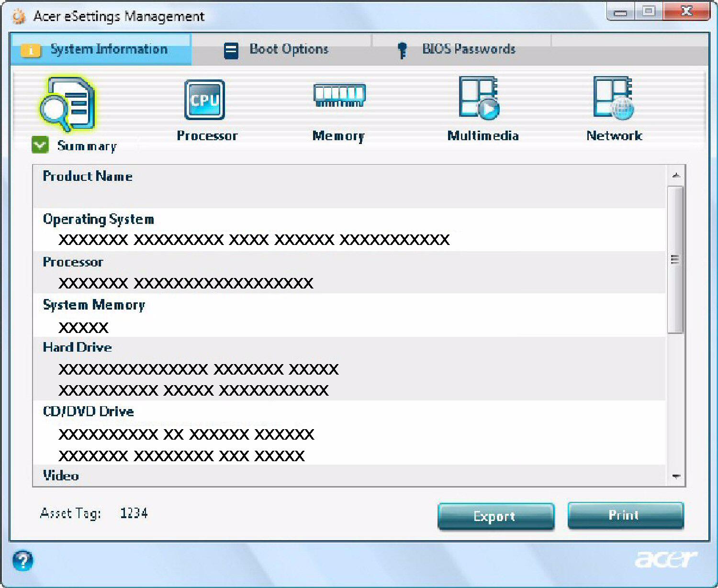718x588 pixels.
Task: Print the system summary
Action: point(626,515)
